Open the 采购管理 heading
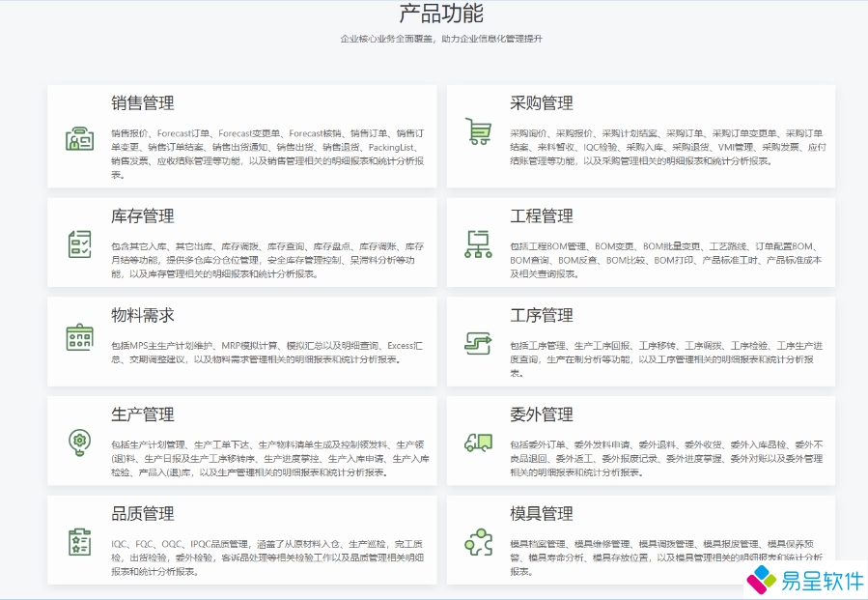Screen dimensions: 868x600 [542, 103]
